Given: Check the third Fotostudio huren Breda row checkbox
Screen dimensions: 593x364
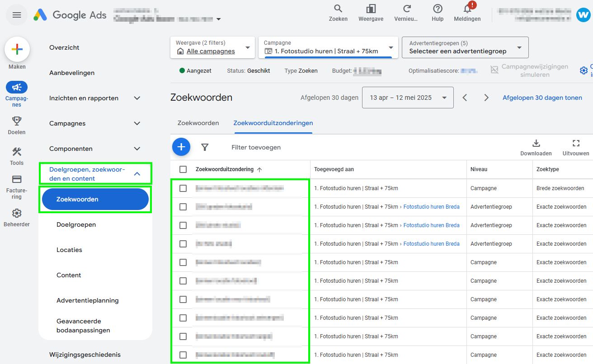Looking at the screenshot, I should [183, 244].
